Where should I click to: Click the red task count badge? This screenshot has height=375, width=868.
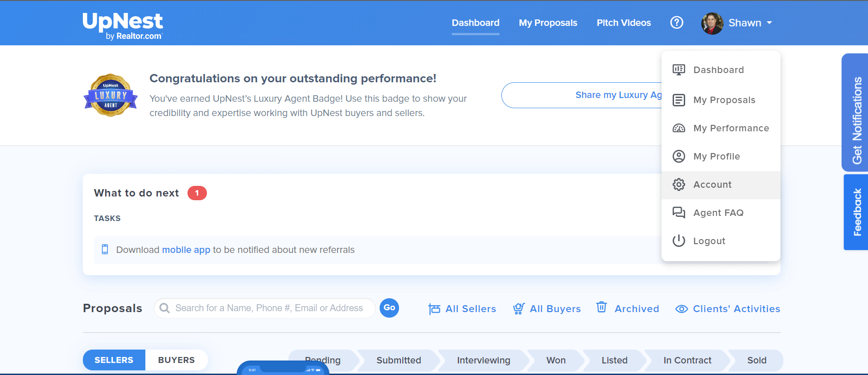(197, 193)
